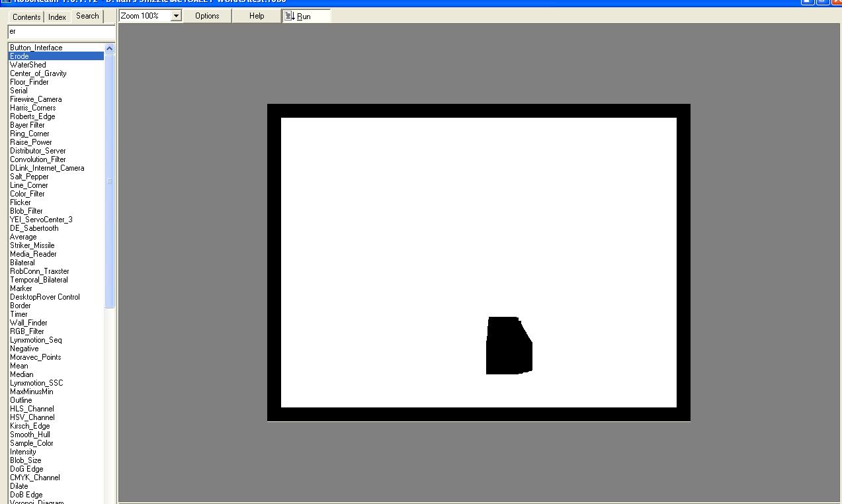
Task: Select Button_Interface in the results list
Action: (36, 48)
